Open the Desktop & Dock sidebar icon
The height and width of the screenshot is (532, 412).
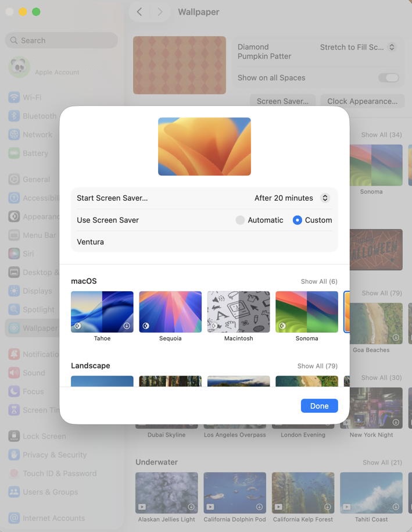[14, 272]
